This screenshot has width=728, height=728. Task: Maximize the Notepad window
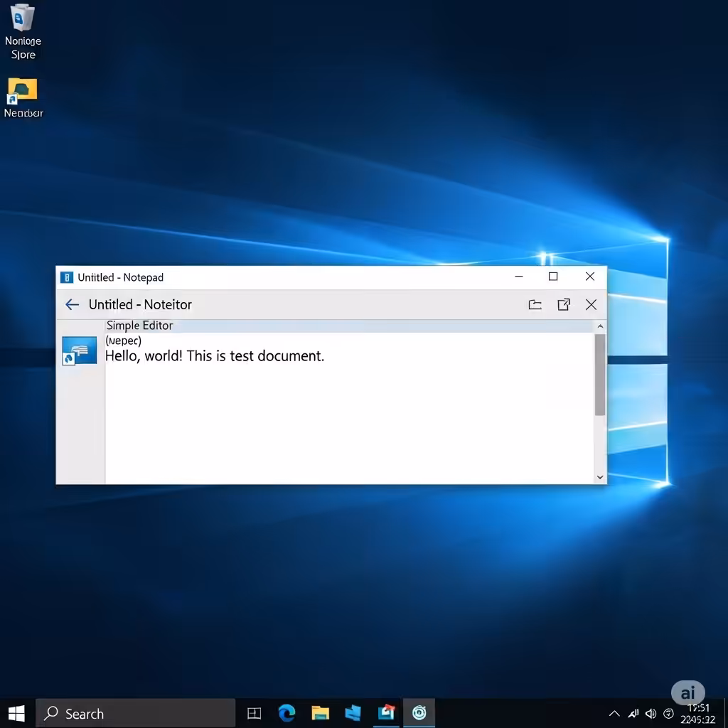tap(553, 277)
